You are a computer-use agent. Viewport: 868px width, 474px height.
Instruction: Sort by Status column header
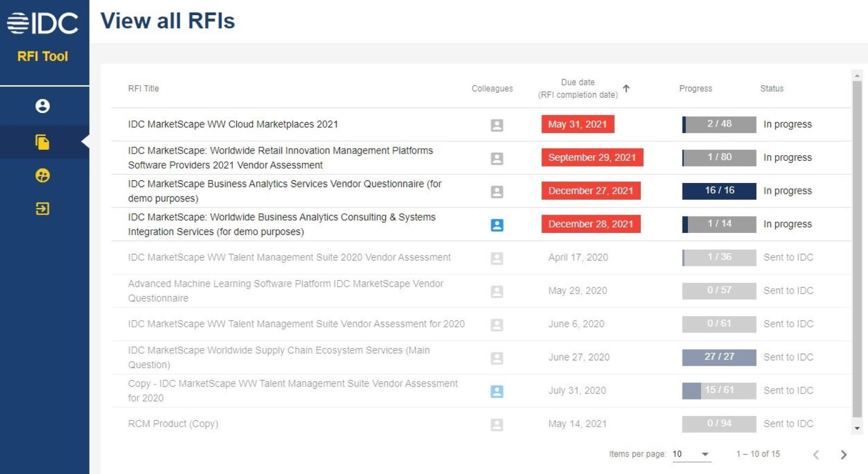coord(771,89)
